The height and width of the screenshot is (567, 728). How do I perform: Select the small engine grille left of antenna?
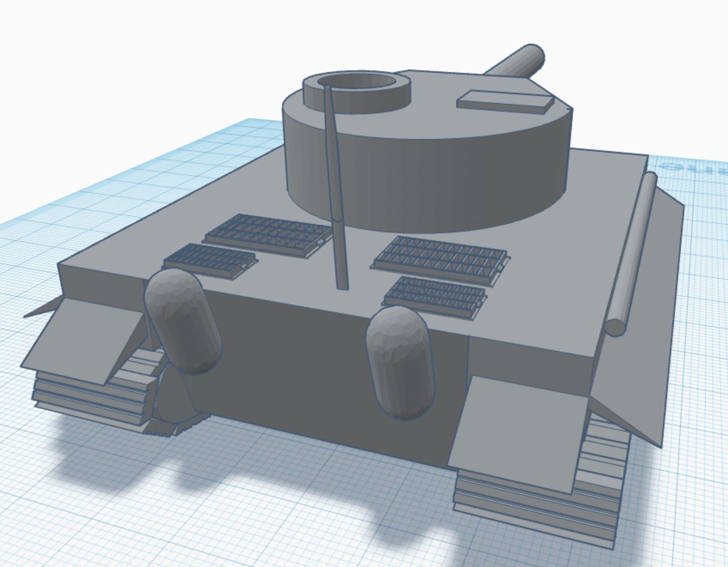coord(210,261)
